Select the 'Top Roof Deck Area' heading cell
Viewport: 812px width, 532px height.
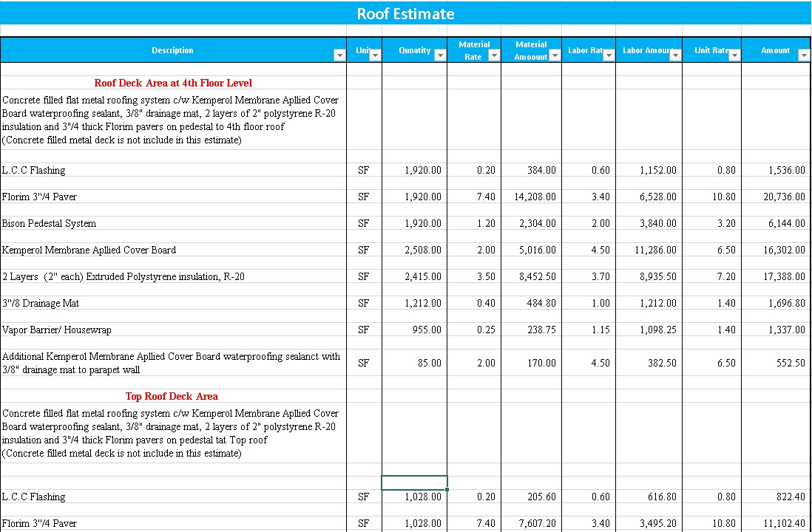coord(172,396)
